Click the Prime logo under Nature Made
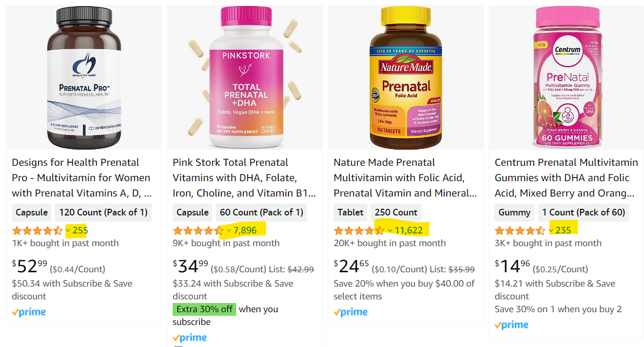644x347 pixels. (x=350, y=312)
